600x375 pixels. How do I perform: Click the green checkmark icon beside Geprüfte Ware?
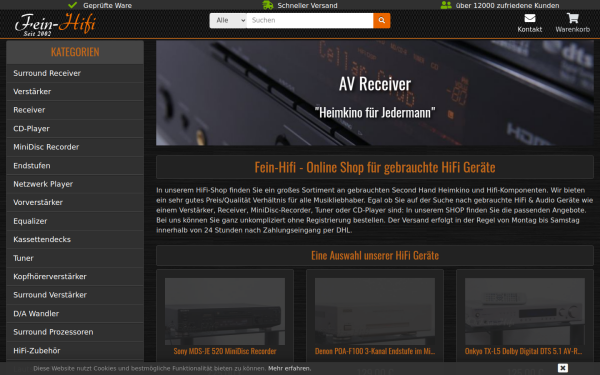click(x=72, y=5)
